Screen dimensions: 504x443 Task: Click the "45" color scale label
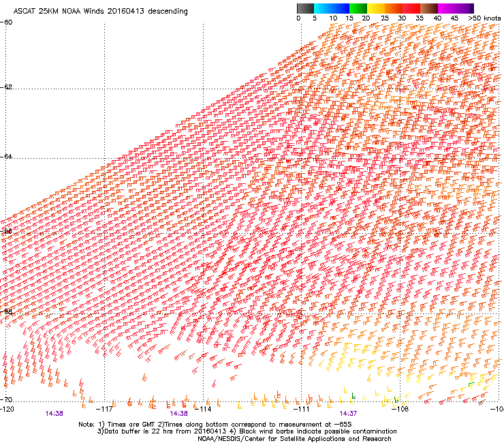pos(454,18)
